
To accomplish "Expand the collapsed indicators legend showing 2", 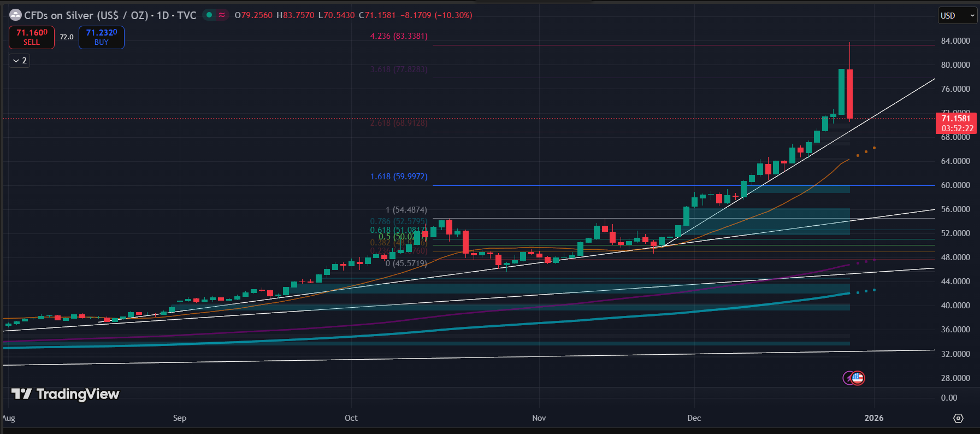I will click(x=19, y=61).
